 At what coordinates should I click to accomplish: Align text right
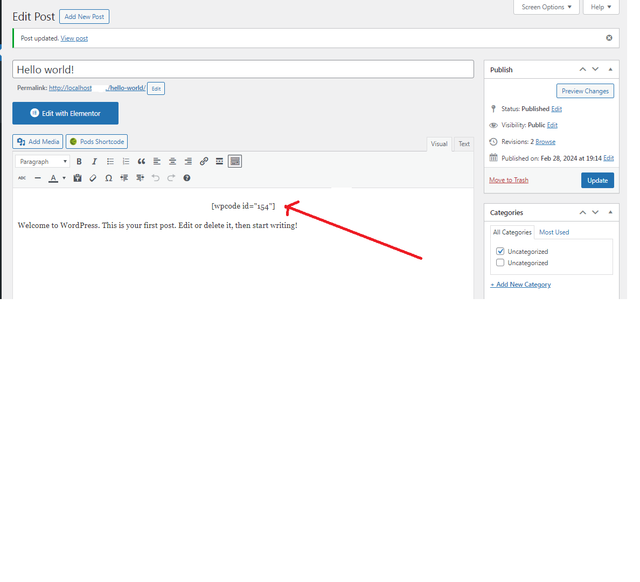(x=188, y=162)
